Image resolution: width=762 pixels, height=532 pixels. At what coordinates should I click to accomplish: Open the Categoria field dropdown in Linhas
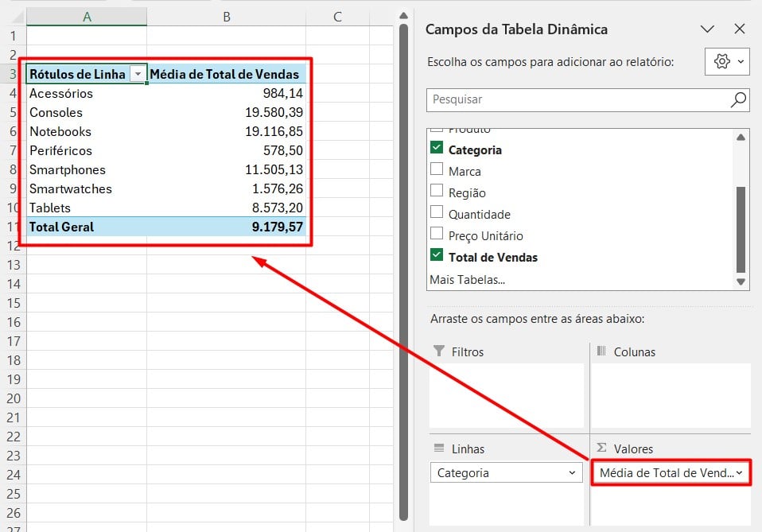tap(572, 472)
